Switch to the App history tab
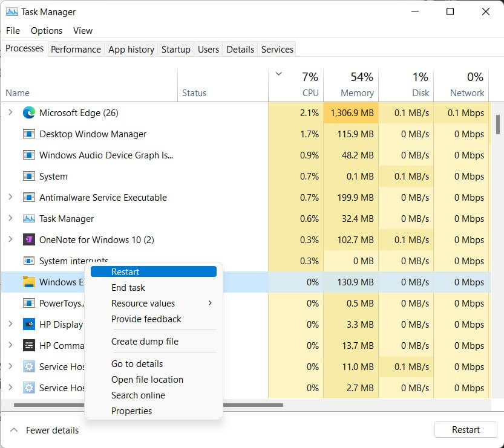 (x=131, y=49)
